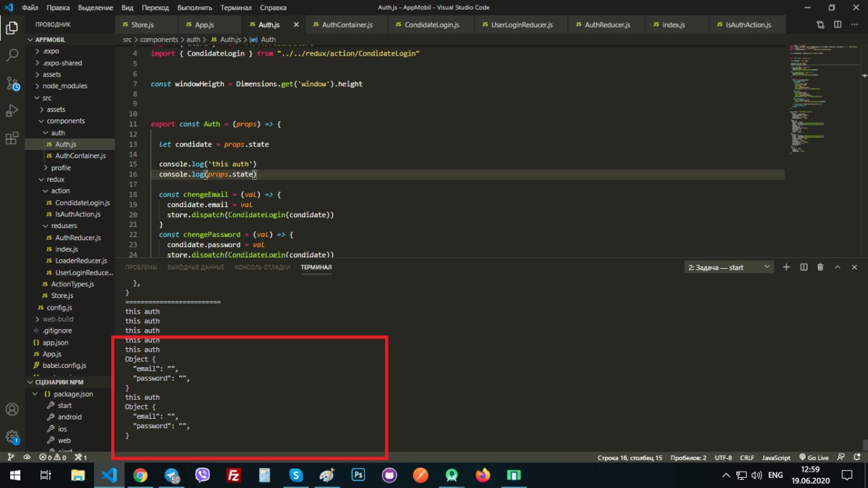This screenshot has width=868, height=488.
Task: Open Firefox from the taskbar
Action: point(483,475)
